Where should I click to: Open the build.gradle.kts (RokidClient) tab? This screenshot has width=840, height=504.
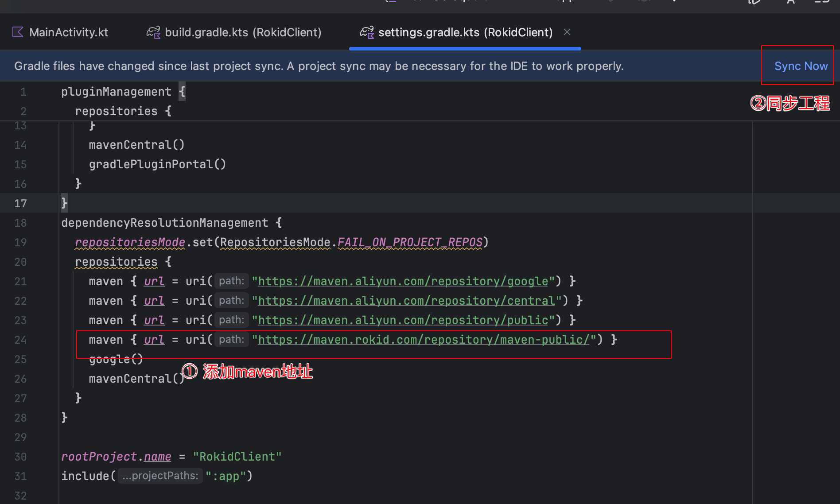(243, 32)
